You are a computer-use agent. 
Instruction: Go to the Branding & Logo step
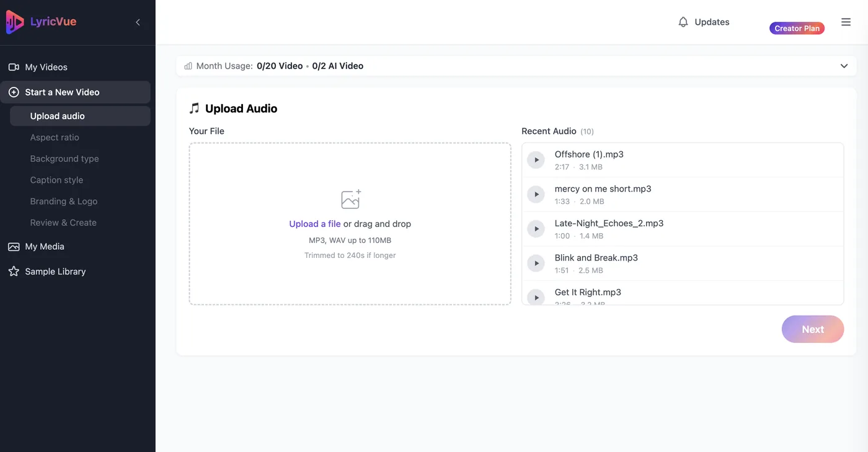point(64,202)
